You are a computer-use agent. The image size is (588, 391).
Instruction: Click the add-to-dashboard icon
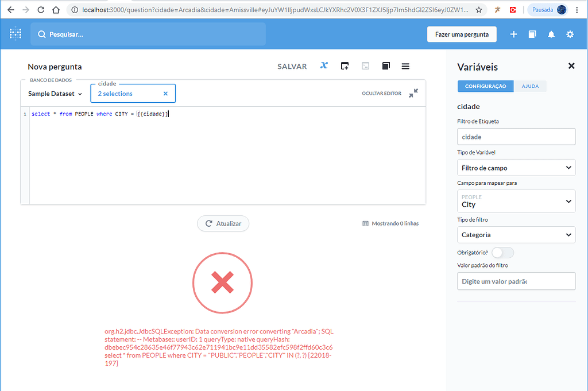click(x=345, y=66)
